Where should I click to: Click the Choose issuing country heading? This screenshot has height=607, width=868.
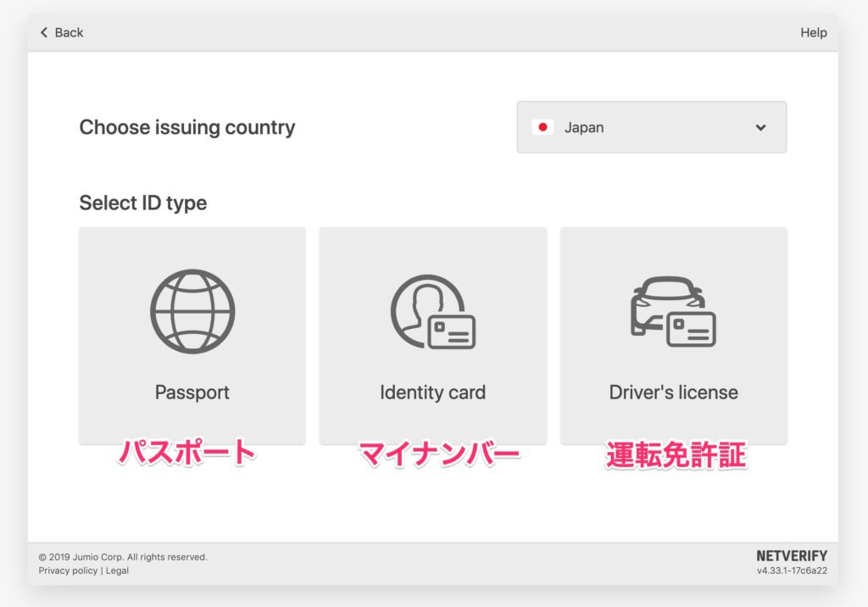click(x=187, y=127)
